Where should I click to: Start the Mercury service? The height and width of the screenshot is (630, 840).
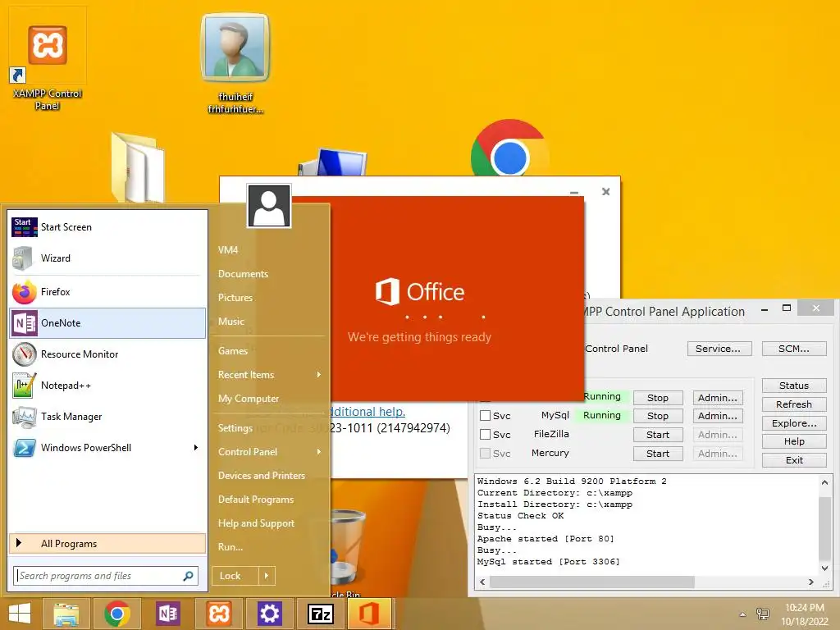[x=658, y=454]
